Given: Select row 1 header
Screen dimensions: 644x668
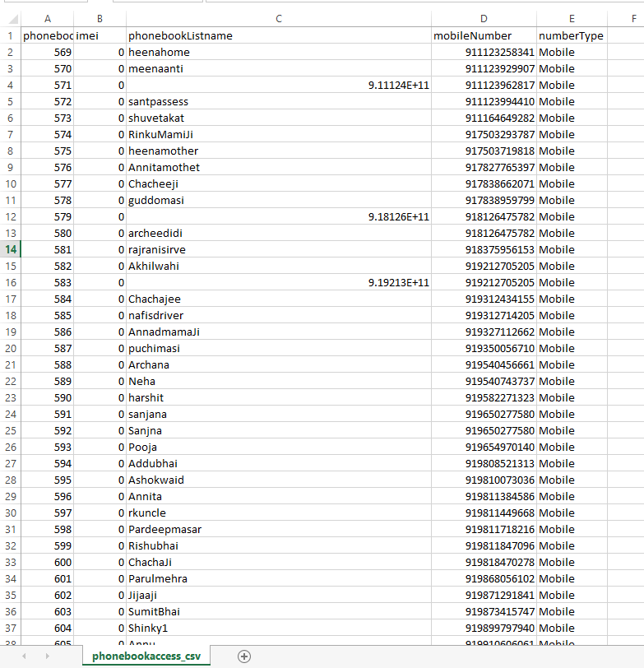Looking at the screenshot, I should [10, 35].
